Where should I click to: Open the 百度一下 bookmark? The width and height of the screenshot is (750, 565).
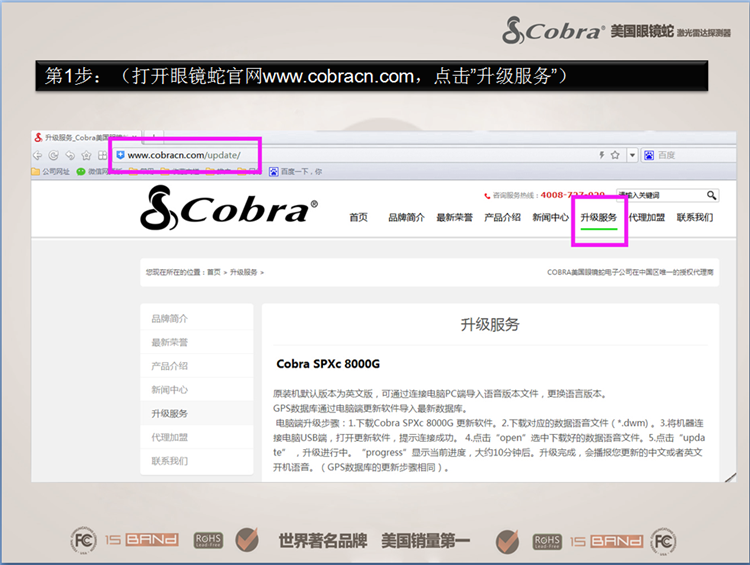(296, 171)
